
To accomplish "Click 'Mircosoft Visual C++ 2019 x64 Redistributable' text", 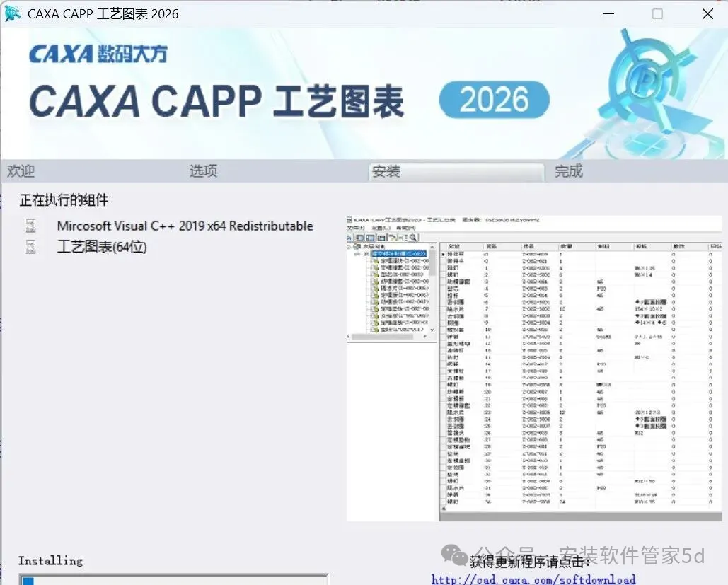I will (x=185, y=226).
